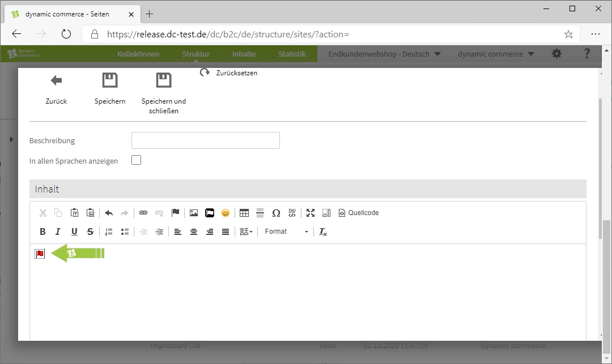Open settings via the gear icon
Viewport: 612px width, 364px height.
point(556,54)
